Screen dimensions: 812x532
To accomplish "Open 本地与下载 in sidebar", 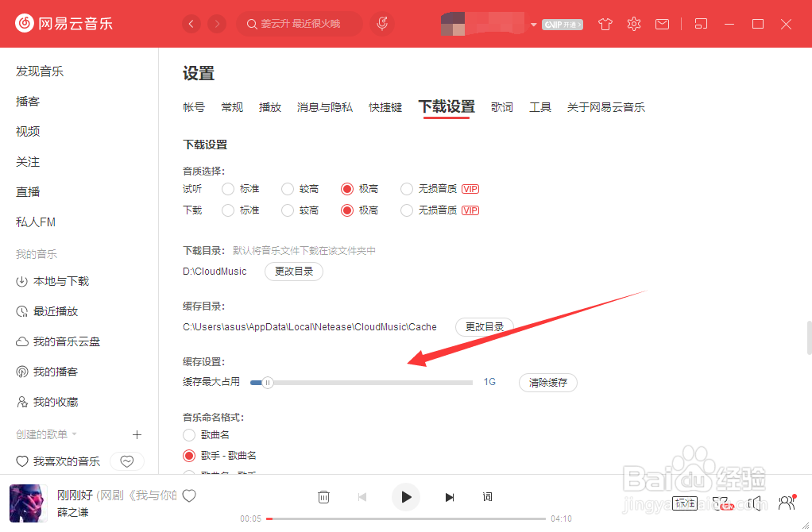I will pyautogui.click(x=52, y=282).
